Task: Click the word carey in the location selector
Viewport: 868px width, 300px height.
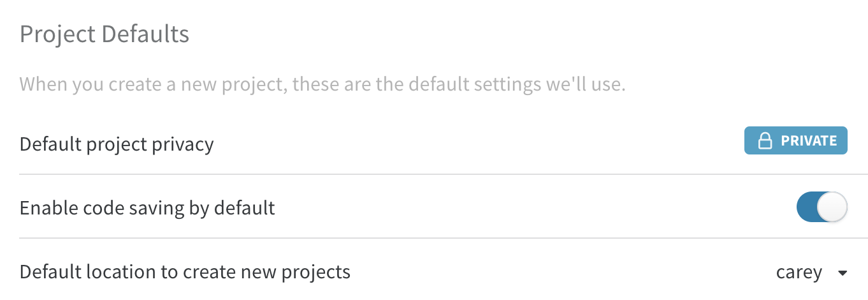Action: pyautogui.click(x=799, y=273)
